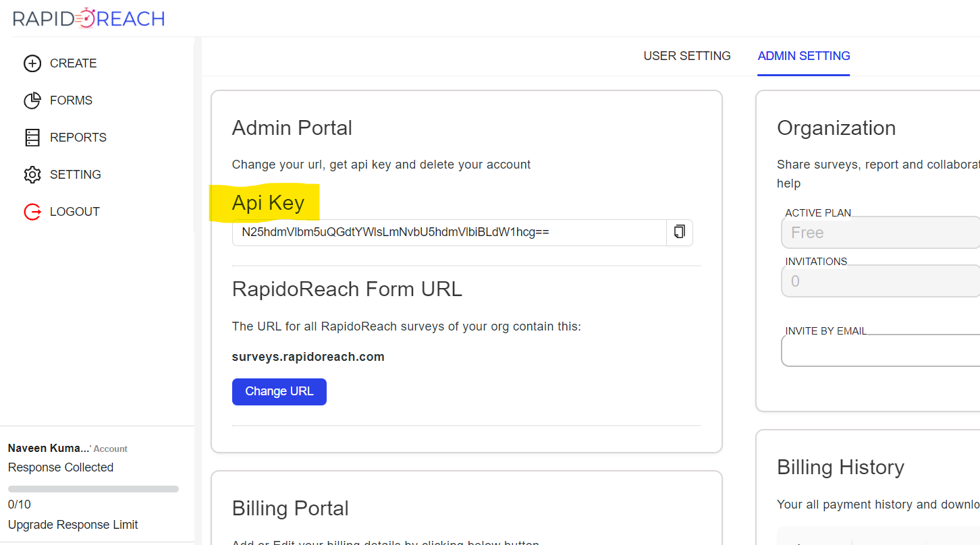Focus the Invite By Email input
Screen dimensions: 980x545
881,351
